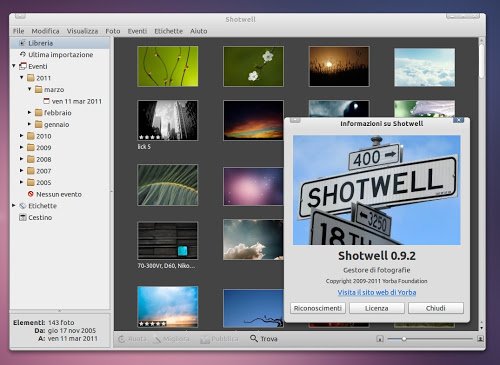Select the white flowers photo thumbnail
This screenshot has height=365, width=500.
pos(253,66)
